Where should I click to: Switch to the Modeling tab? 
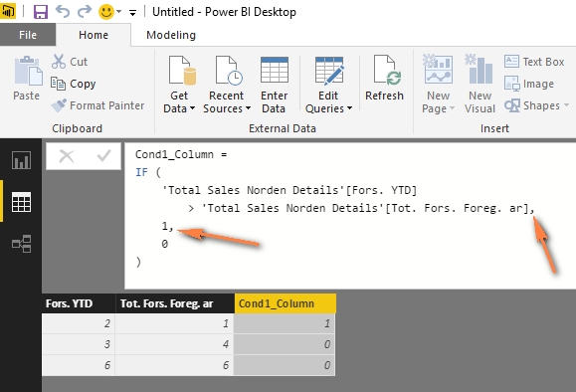(171, 35)
